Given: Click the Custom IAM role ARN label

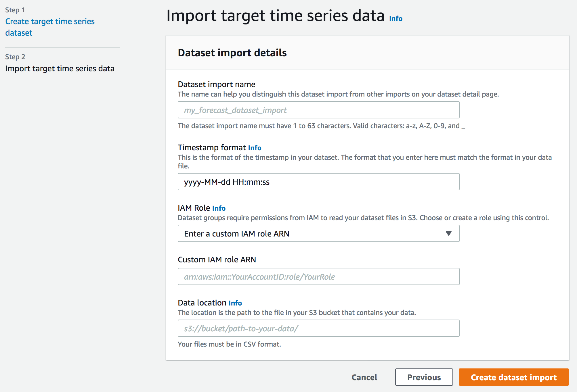Looking at the screenshot, I should tap(217, 260).
